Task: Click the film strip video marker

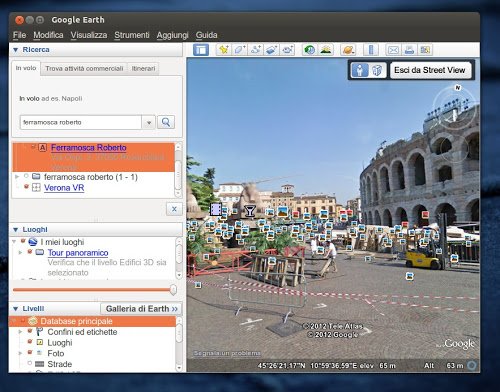Action: point(216,210)
